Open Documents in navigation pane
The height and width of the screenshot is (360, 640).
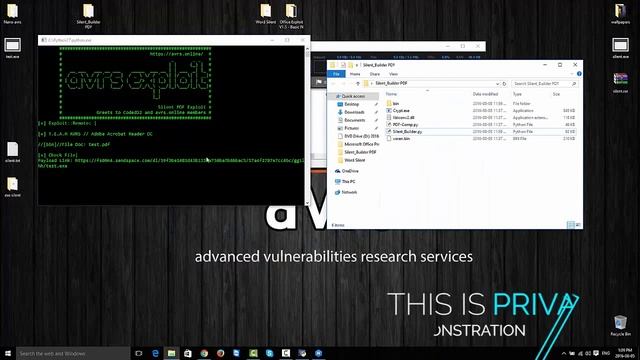(354, 120)
